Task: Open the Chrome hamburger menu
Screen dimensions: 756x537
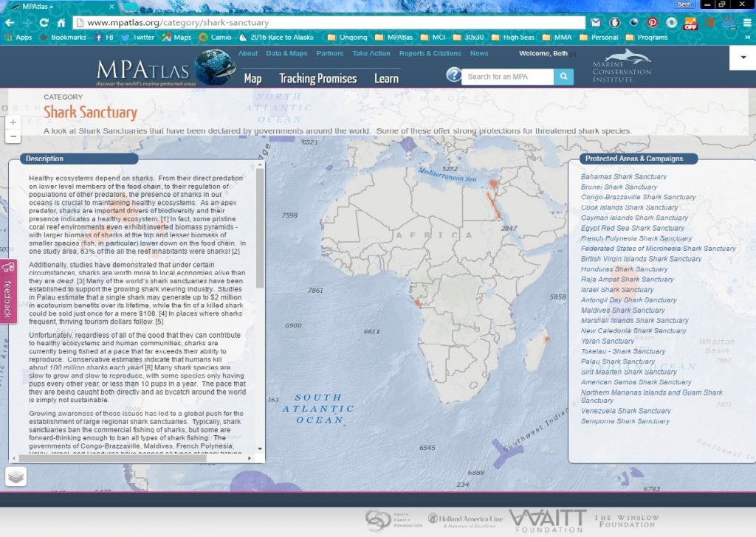Action: [746, 23]
